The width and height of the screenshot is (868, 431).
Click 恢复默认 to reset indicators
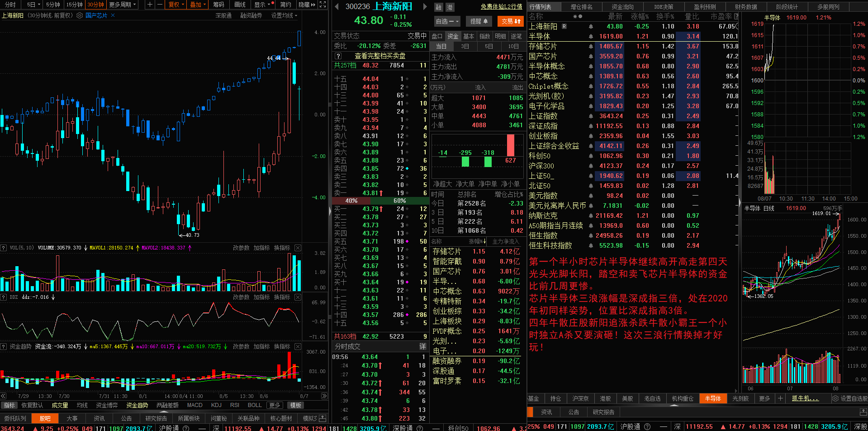[x=32, y=405]
